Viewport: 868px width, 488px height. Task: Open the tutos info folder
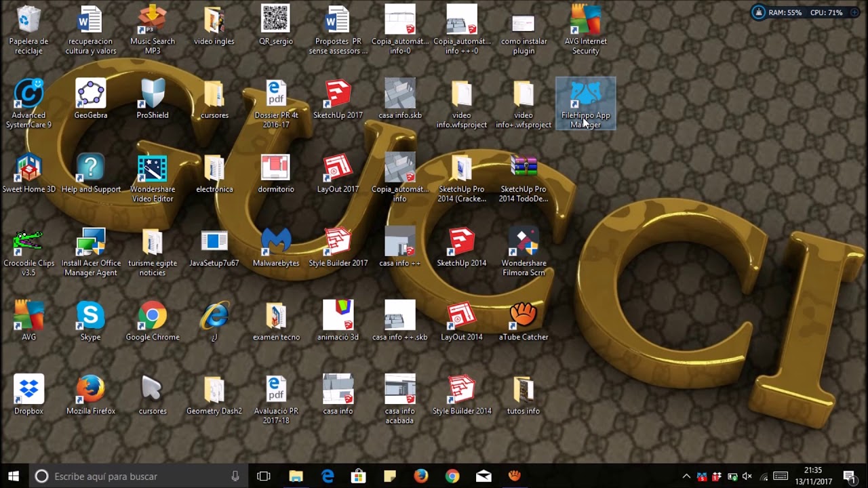click(x=524, y=394)
